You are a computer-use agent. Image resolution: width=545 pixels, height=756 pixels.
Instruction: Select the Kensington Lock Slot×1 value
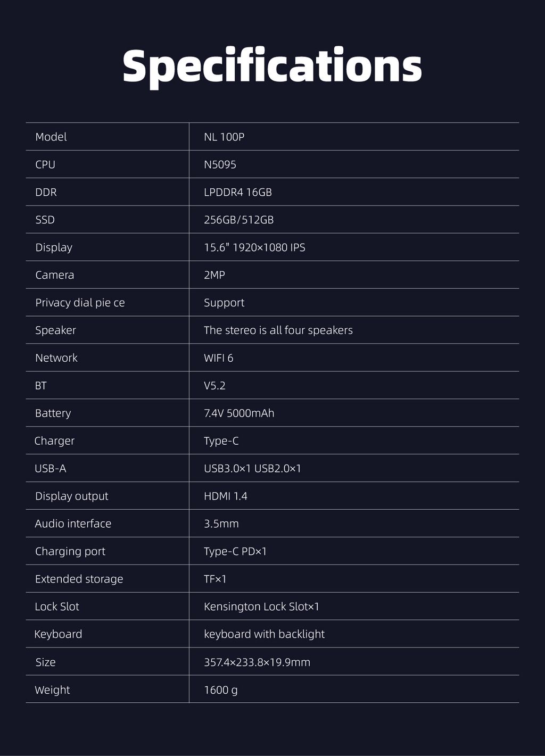pos(261,607)
